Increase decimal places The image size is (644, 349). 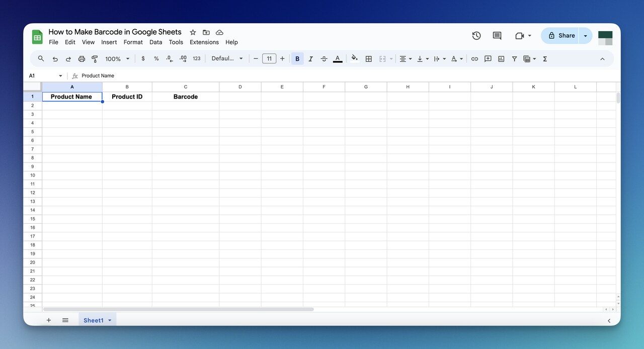point(183,59)
